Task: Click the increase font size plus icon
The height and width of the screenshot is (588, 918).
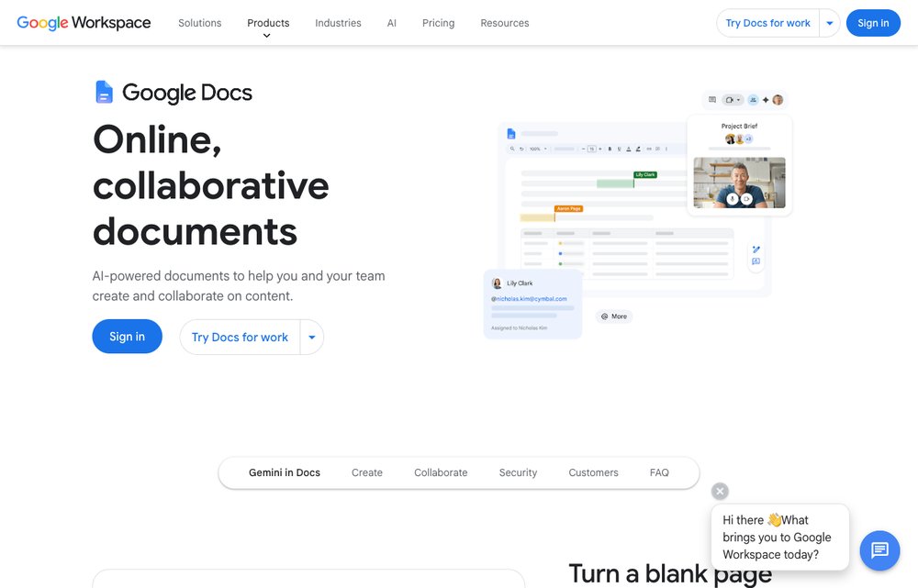Action: pyautogui.click(x=600, y=149)
